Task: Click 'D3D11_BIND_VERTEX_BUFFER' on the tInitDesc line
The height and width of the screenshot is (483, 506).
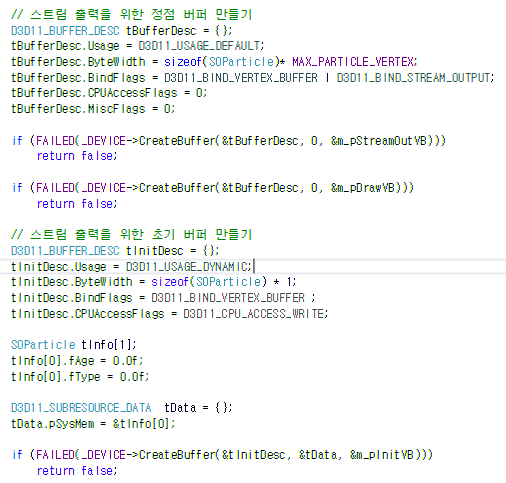Action: pos(228,298)
